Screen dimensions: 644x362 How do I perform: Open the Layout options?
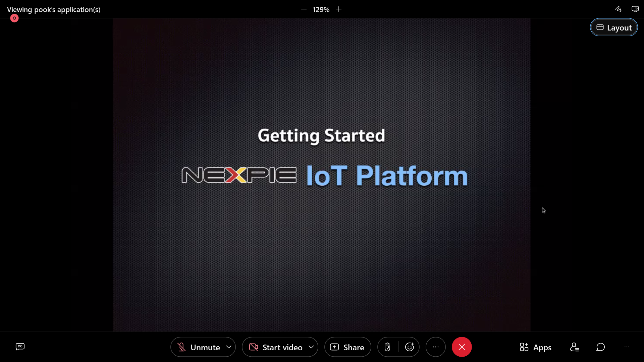[x=614, y=27]
